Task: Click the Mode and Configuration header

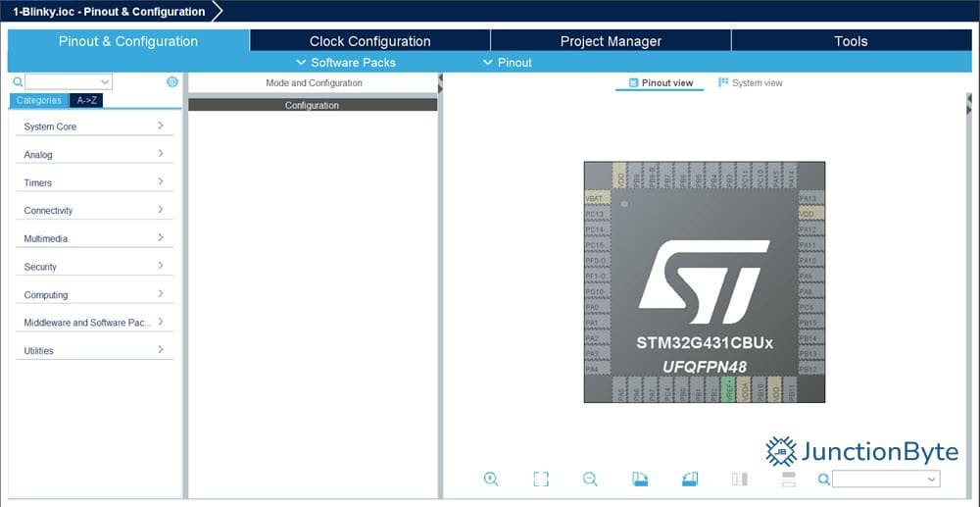Action: click(x=314, y=82)
